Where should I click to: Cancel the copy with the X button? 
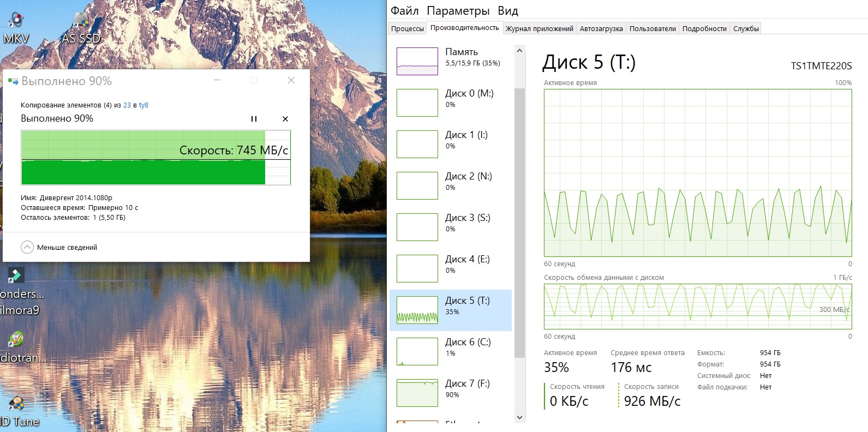click(285, 119)
